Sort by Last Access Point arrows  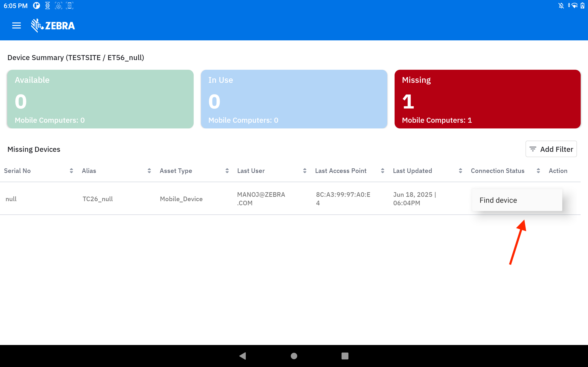382,171
